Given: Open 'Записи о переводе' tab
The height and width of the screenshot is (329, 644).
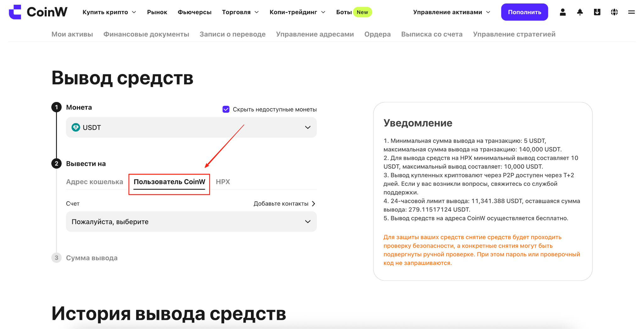Looking at the screenshot, I should click(x=232, y=34).
